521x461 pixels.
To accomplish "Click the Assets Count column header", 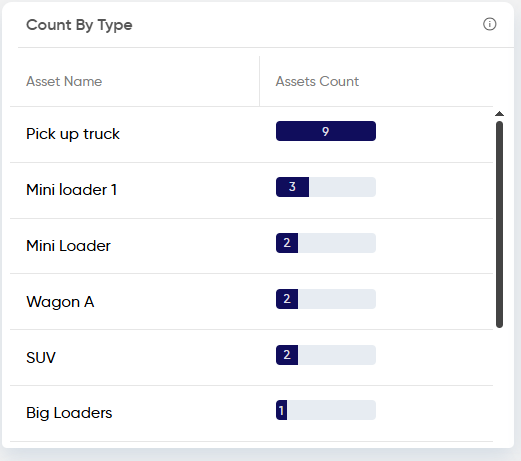I will pos(317,81).
